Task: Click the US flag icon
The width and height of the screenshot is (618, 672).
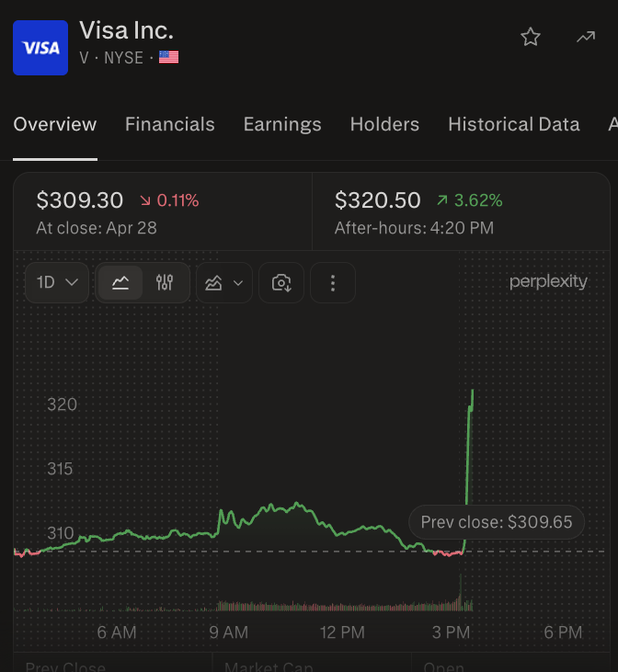Action: [x=168, y=57]
